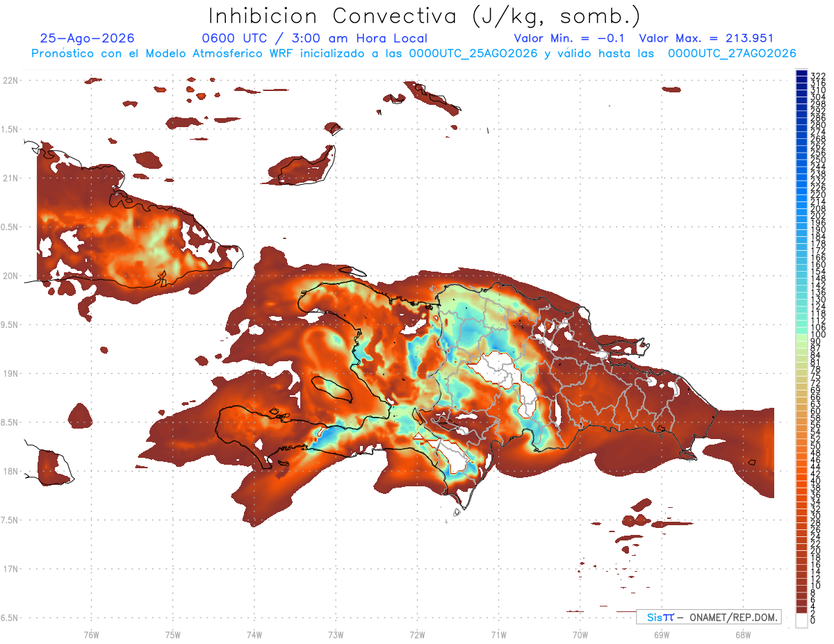Click the '160' value on the color scale
834x644 pixels.
tap(818, 265)
